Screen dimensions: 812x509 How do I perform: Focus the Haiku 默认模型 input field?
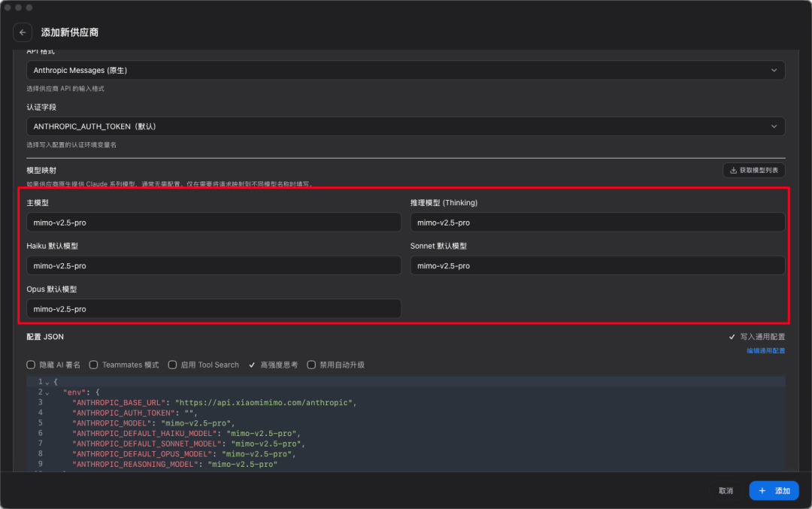pyautogui.click(x=214, y=265)
